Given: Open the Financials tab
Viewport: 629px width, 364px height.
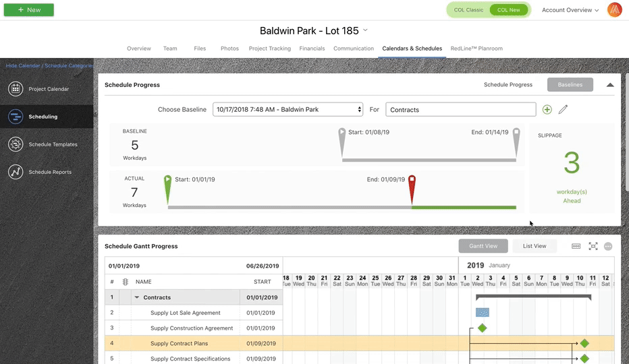Looking at the screenshot, I should [x=312, y=49].
